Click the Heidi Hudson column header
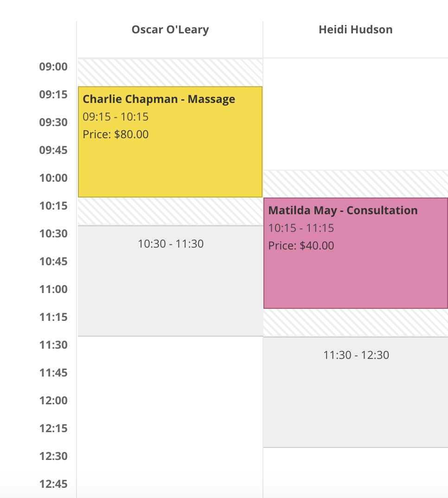The image size is (448, 498). point(356,30)
